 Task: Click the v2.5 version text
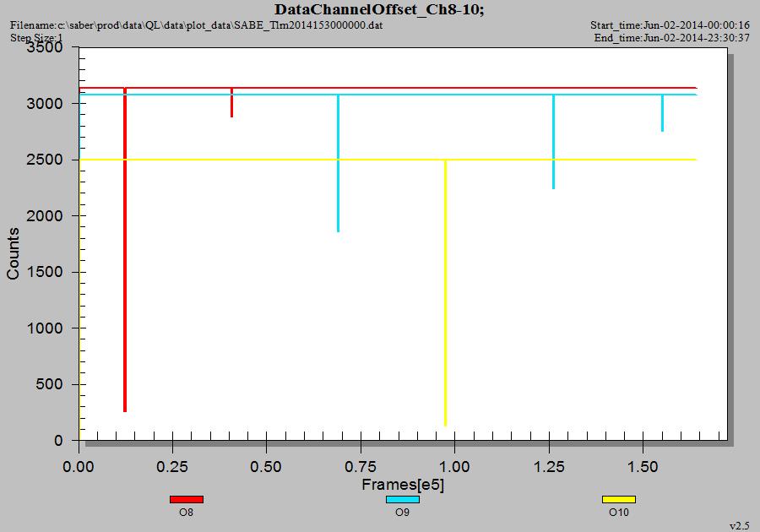[739, 526]
